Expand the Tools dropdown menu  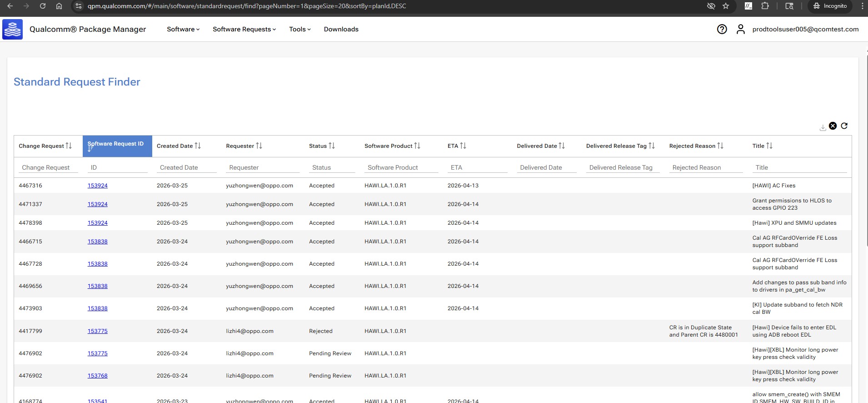pyautogui.click(x=300, y=29)
